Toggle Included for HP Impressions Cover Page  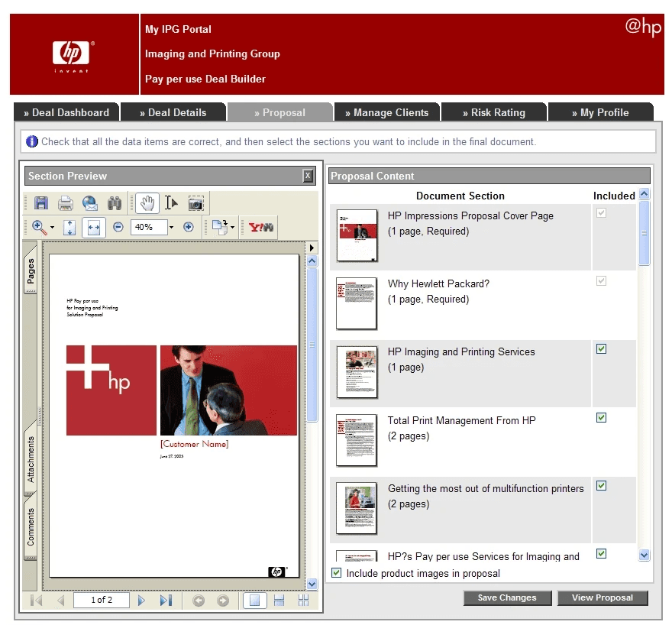pyautogui.click(x=601, y=212)
